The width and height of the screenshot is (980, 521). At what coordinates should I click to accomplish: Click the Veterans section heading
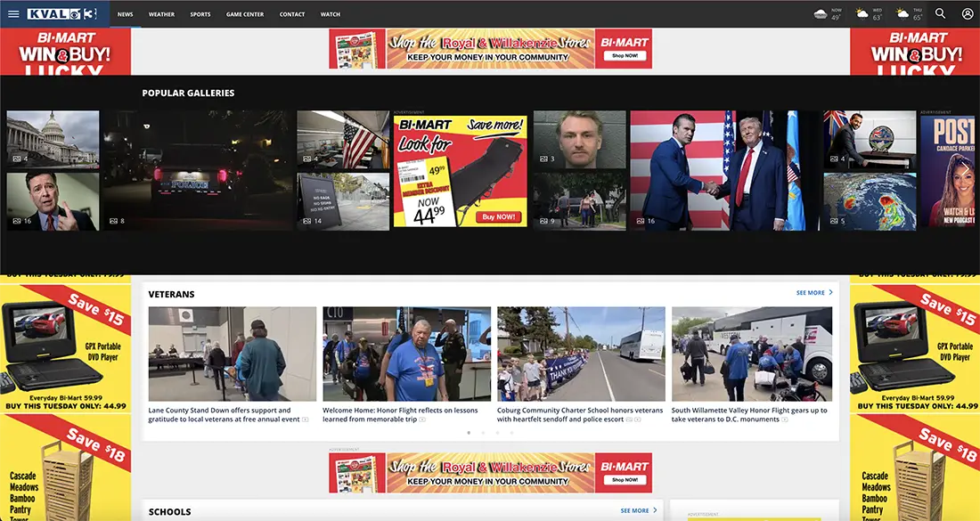click(x=171, y=294)
